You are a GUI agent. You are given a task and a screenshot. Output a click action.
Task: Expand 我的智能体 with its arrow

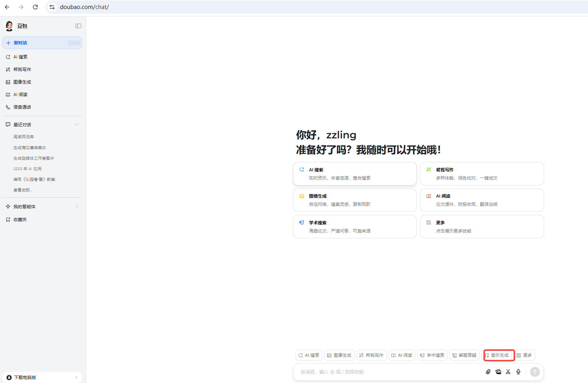76,207
